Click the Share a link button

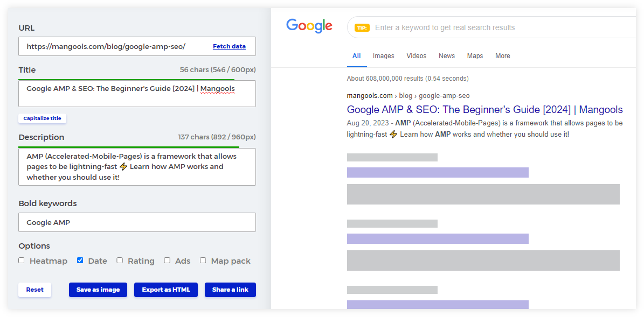[x=230, y=290]
